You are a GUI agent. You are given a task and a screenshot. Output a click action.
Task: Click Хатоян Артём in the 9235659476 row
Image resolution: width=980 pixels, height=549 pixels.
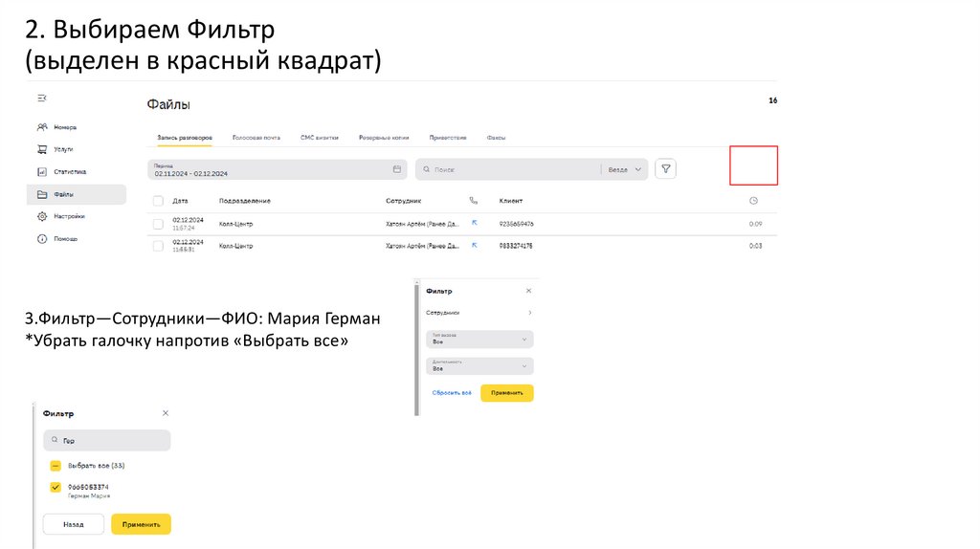click(422, 224)
